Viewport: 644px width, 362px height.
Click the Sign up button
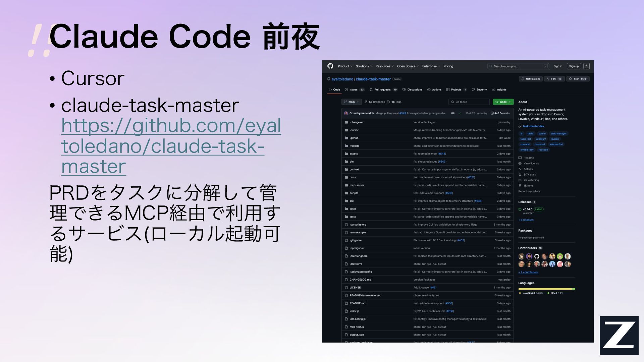point(574,66)
